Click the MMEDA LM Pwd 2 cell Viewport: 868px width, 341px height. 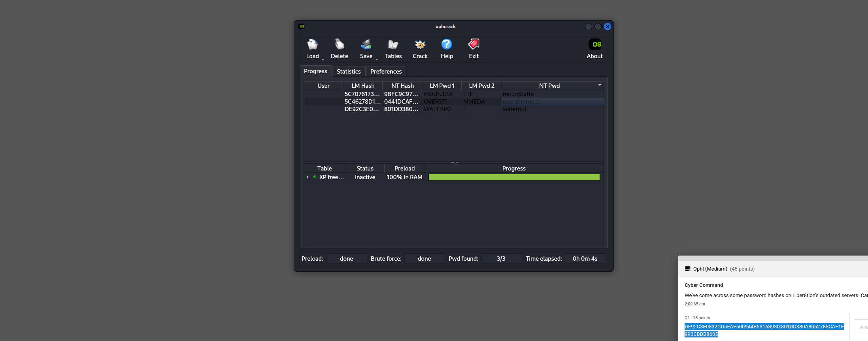click(481, 102)
